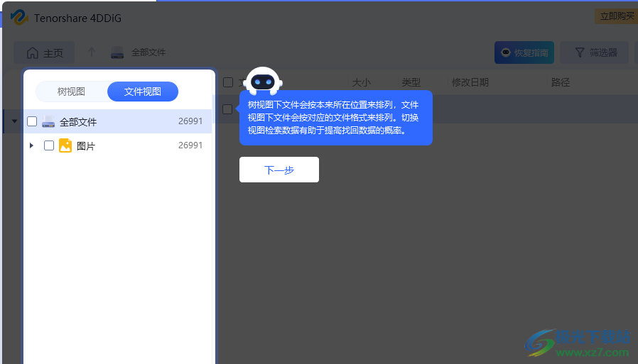Tick the 全部文件 checkbox

pyautogui.click(x=32, y=121)
